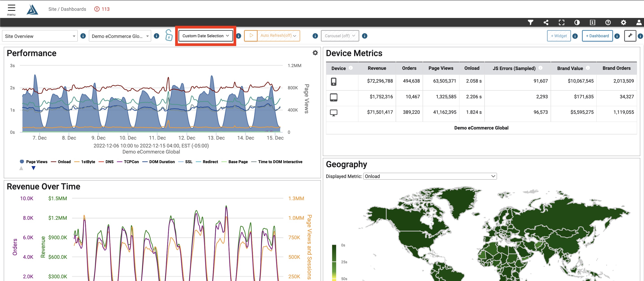
Task: Click info icon beside Custom Date Selection
Action: click(x=239, y=36)
